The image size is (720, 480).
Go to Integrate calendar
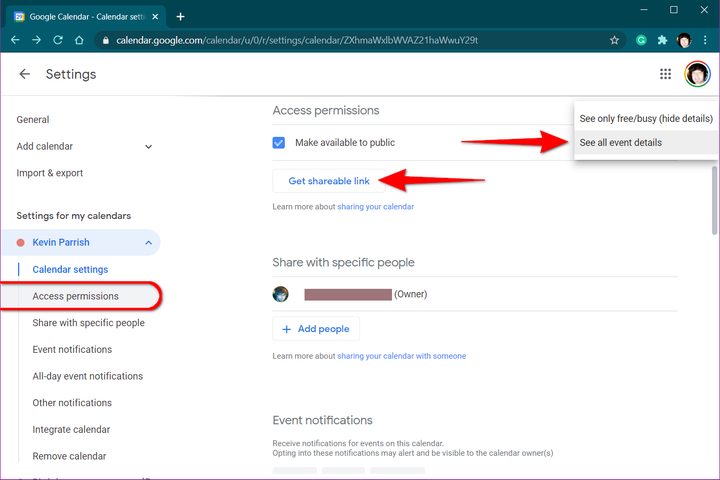coord(71,429)
